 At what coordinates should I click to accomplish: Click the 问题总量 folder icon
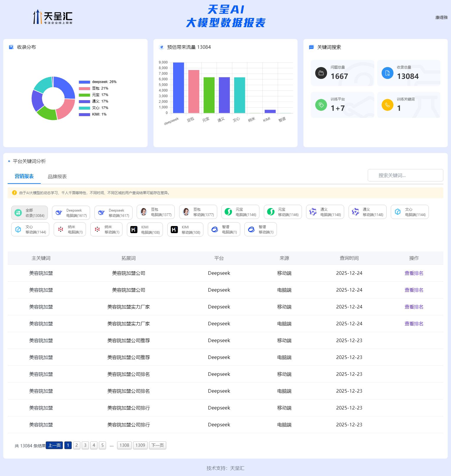321,73
